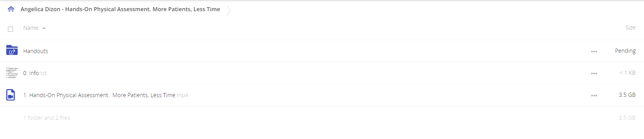This screenshot has height=139, width=644.
Task: Open the 0. Info.txt file name
Action: click(35, 73)
